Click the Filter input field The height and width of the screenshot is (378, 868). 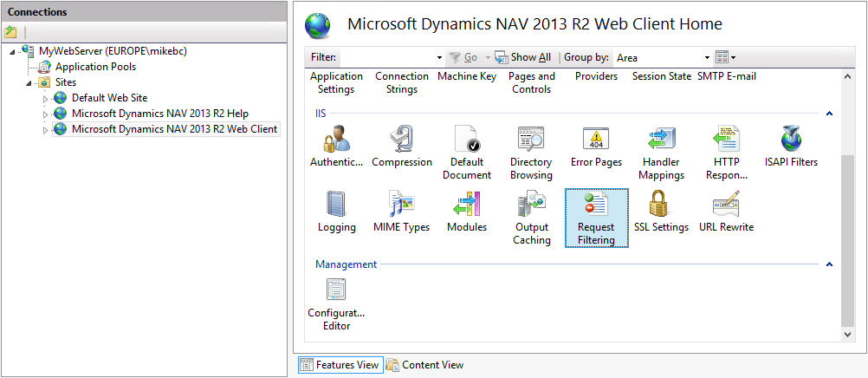coord(388,58)
